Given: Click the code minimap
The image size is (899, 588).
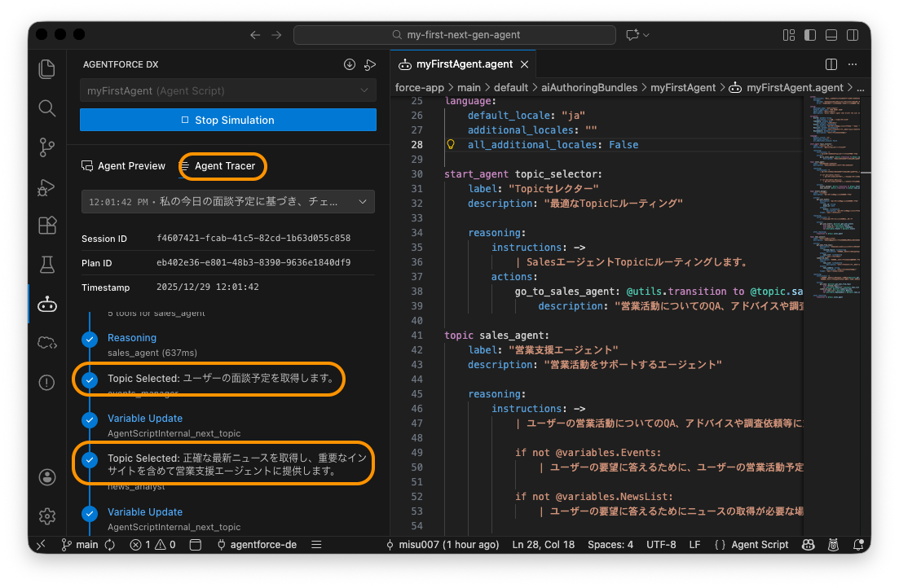Looking at the screenshot, I should pyautogui.click(x=835, y=198).
